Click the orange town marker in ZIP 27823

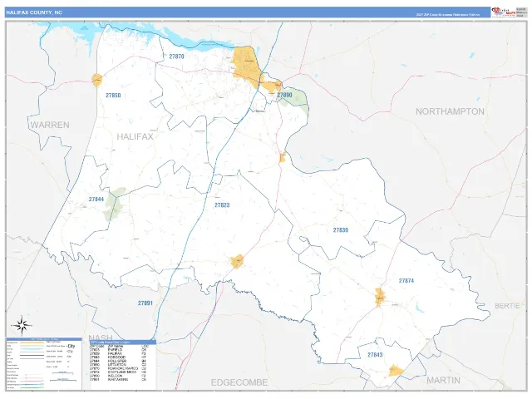tap(237, 262)
